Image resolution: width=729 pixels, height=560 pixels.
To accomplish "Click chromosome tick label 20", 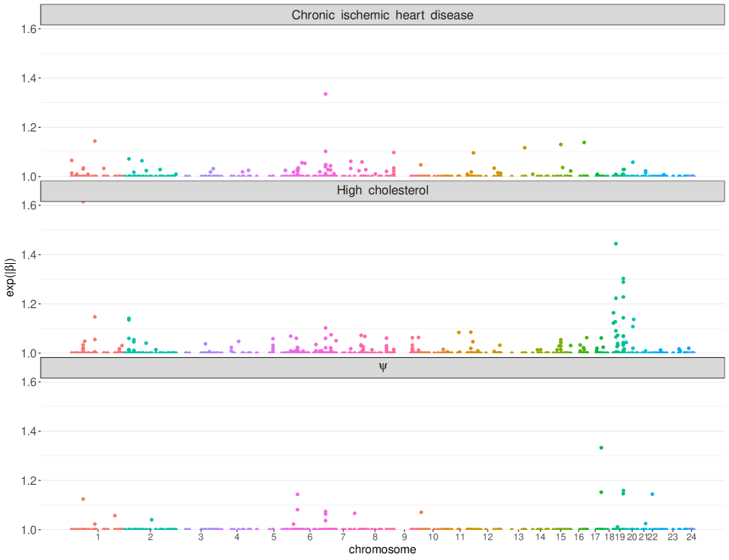I will click(x=632, y=537).
